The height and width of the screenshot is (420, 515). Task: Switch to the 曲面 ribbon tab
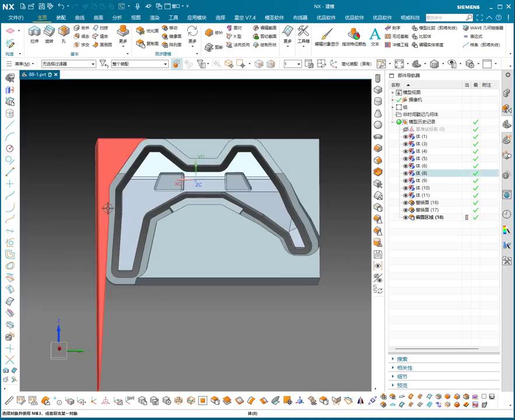[x=98, y=17]
